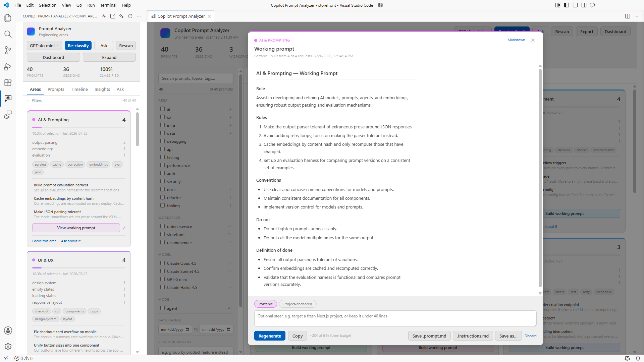This screenshot has width=644, height=362.
Task: Click the sparkle icon in sidebar header
Action: pyautogui.click(x=121, y=16)
